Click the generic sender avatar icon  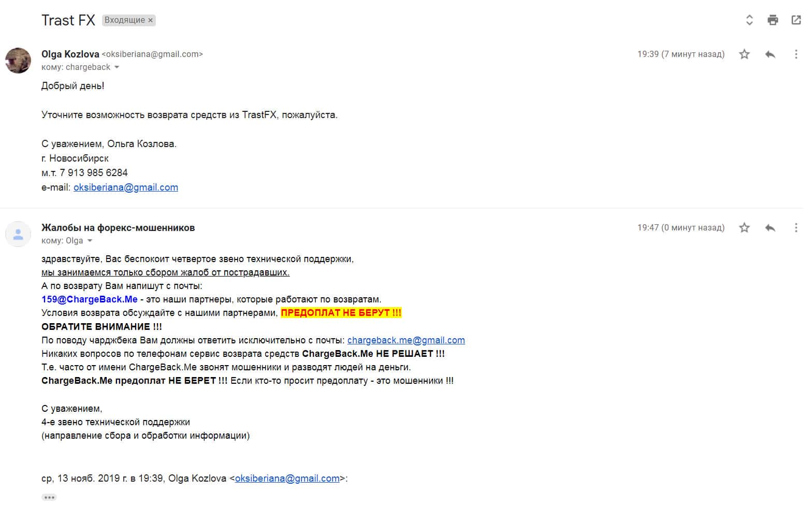(18, 234)
